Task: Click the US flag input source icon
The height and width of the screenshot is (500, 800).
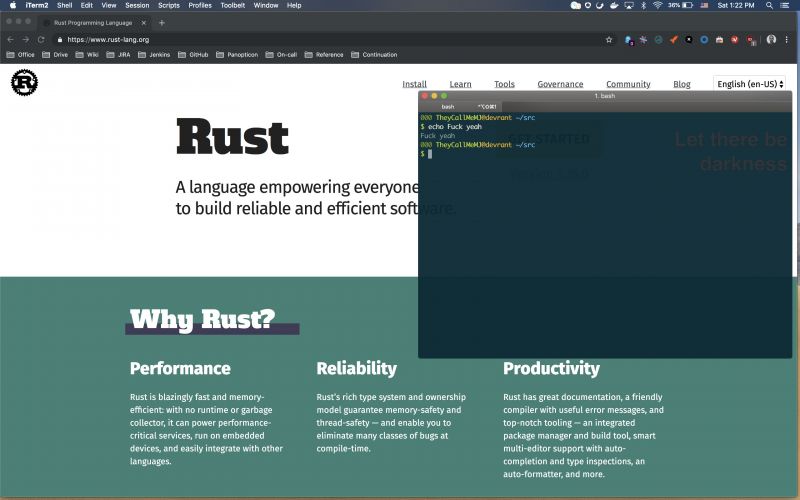Action: (705, 5)
